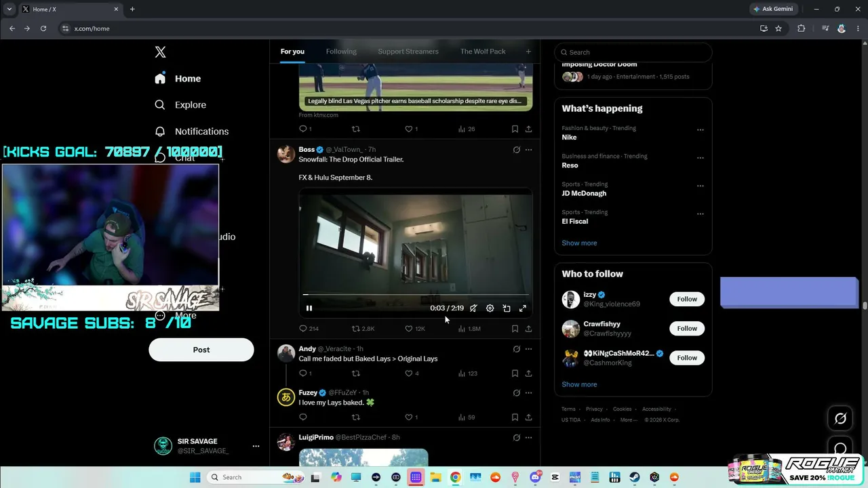Viewport: 868px width, 488px height.
Task: Repost Andy's Baked Lays post
Action: (x=355, y=373)
